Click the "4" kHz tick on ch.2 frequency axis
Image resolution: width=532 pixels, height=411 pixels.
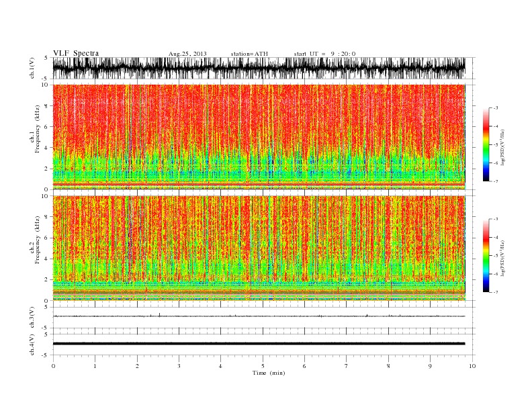click(x=46, y=259)
